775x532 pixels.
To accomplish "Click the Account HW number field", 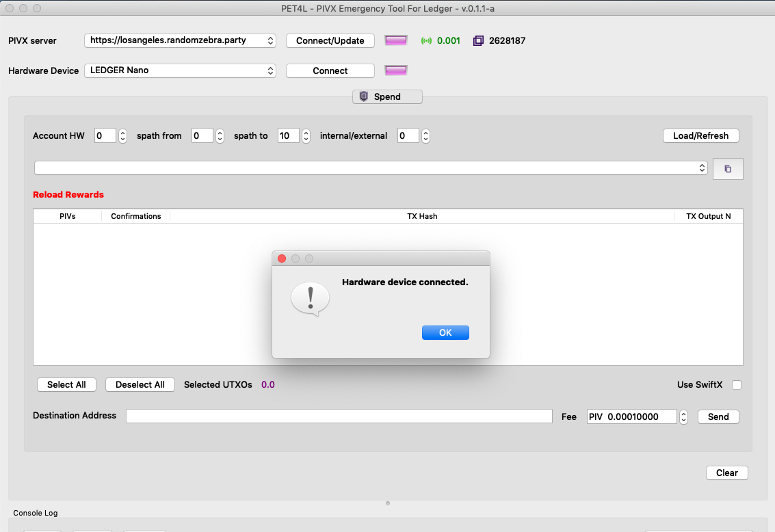I will [x=105, y=136].
